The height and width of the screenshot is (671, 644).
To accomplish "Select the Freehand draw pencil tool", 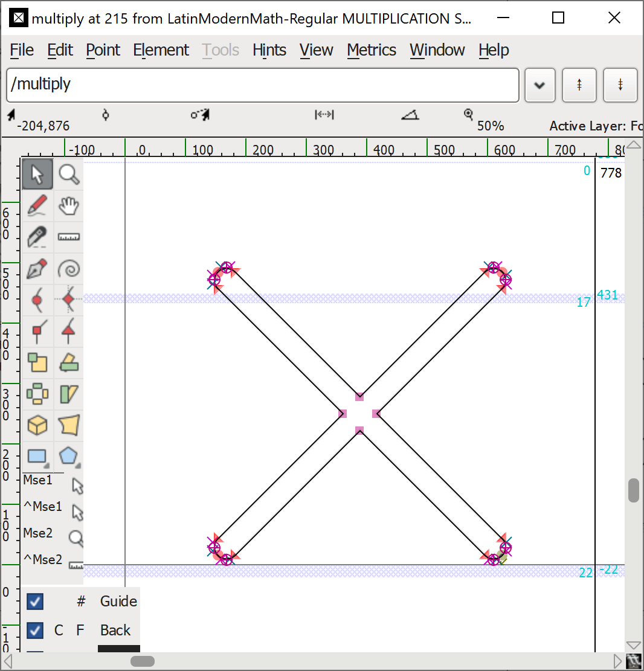I will [37, 206].
